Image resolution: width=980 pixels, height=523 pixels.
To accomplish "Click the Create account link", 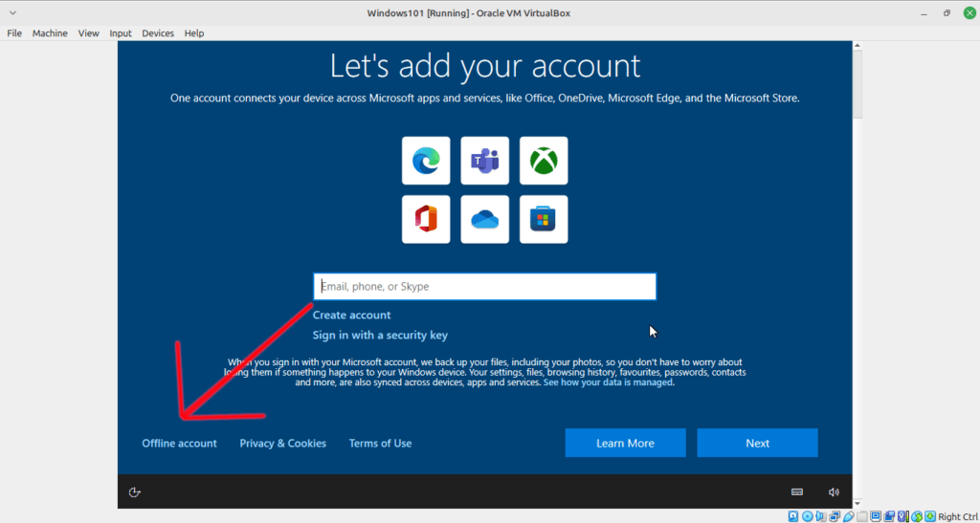I will (352, 316).
